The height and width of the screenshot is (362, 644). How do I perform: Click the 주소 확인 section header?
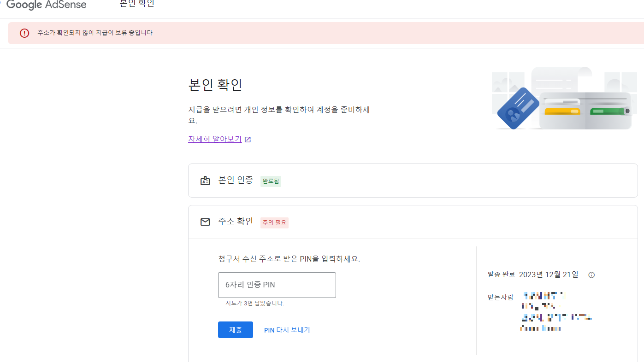click(x=235, y=222)
